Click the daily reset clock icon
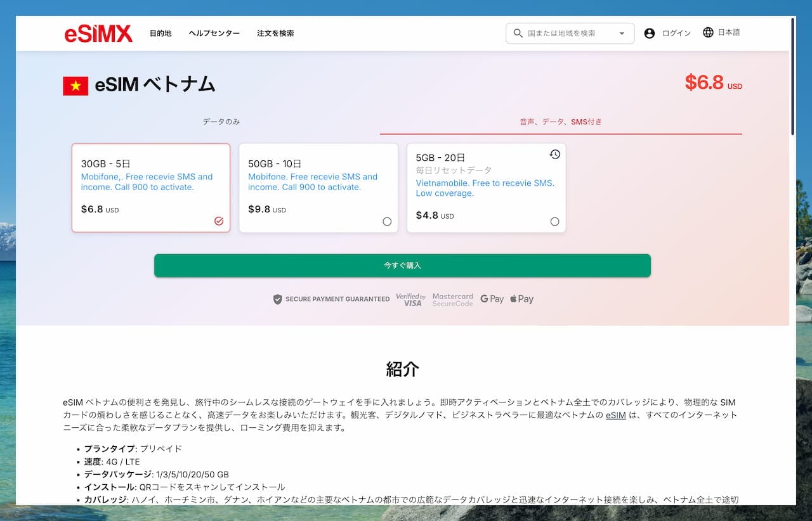This screenshot has height=521, width=812. (554, 154)
